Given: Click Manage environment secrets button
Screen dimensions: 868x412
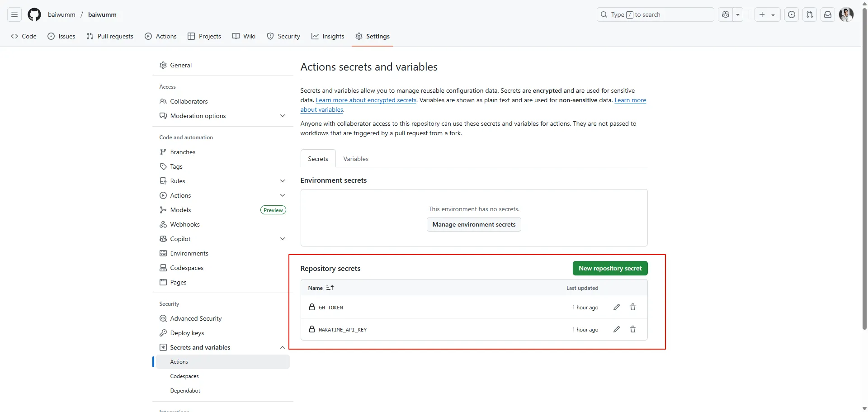Looking at the screenshot, I should pyautogui.click(x=474, y=224).
